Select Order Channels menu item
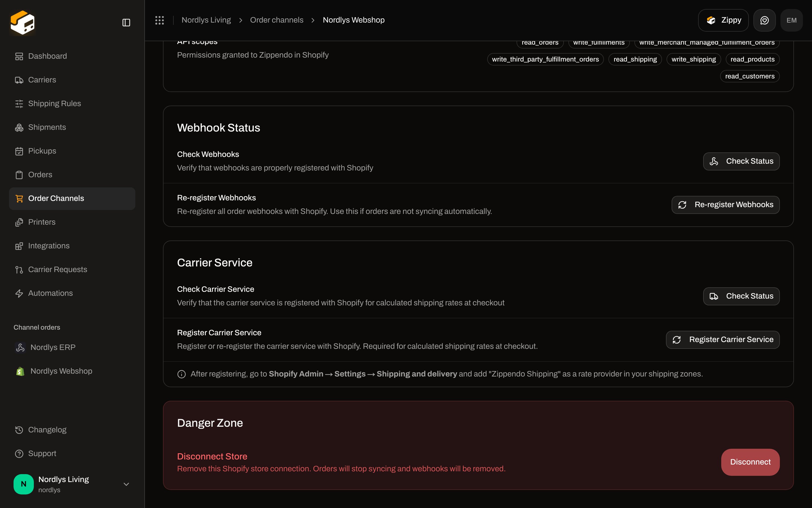This screenshot has height=508, width=812. click(x=72, y=199)
